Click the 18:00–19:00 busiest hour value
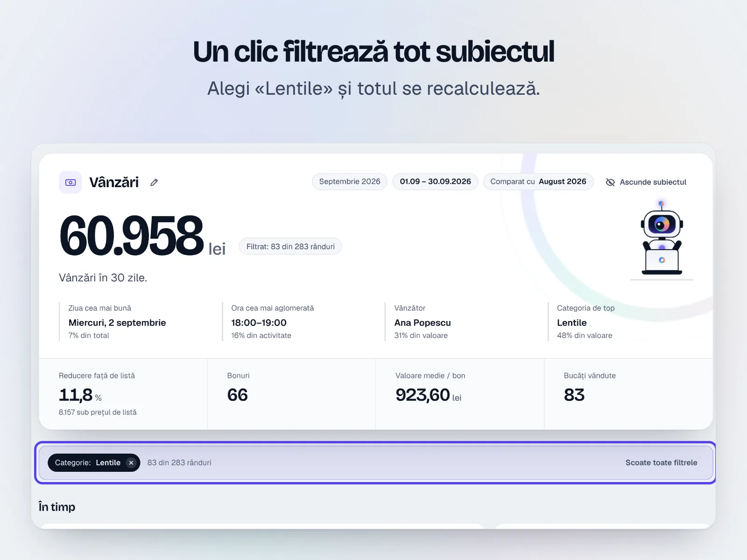 click(x=259, y=322)
